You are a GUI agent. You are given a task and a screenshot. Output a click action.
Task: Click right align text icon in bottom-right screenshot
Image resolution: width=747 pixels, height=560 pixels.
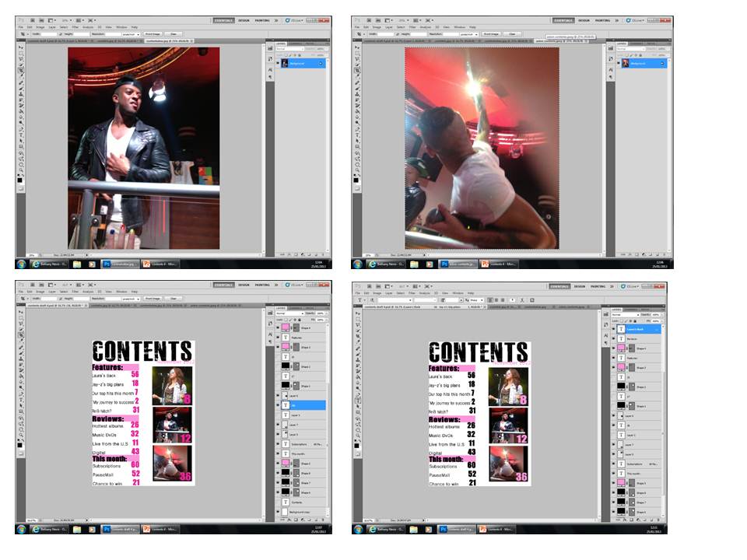tap(503, 300)
